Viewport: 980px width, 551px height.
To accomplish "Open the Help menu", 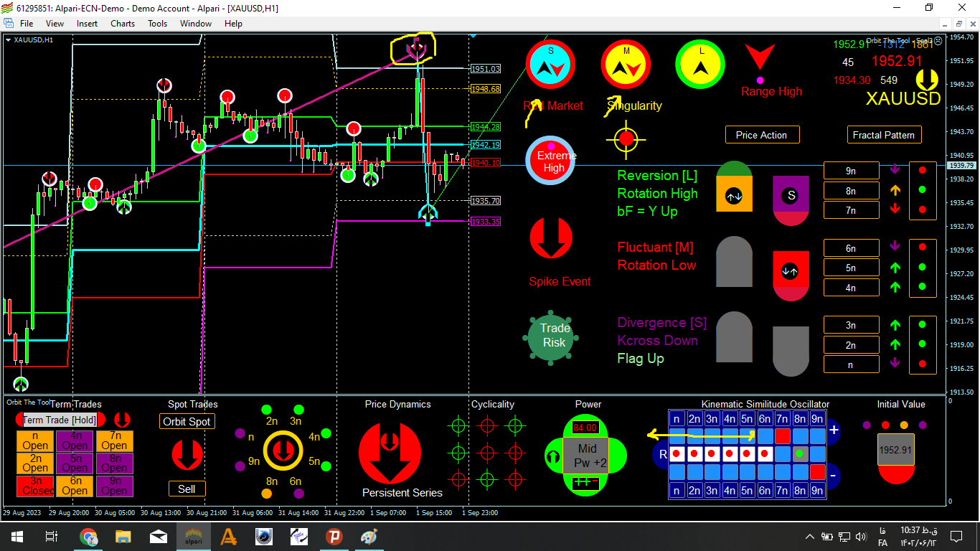I will pos(233,24).
